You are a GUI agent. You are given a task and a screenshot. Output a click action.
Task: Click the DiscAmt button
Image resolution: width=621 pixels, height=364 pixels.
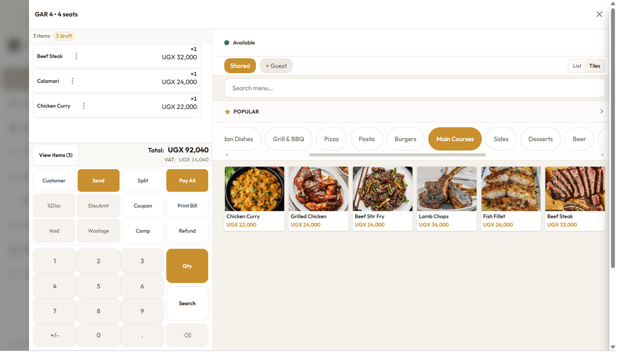98,205
